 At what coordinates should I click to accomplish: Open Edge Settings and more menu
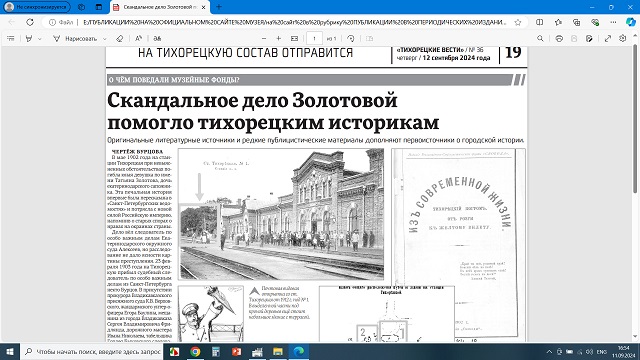click(x=613, y=22)
